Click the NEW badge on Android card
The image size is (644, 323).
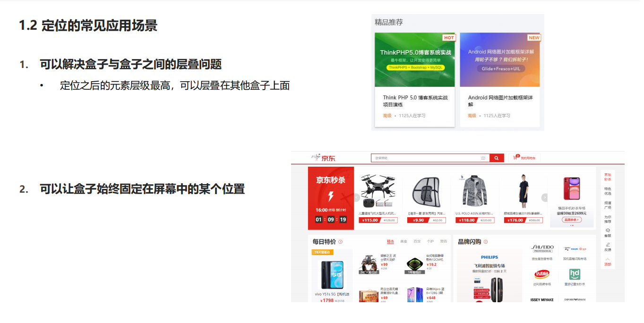534,38
